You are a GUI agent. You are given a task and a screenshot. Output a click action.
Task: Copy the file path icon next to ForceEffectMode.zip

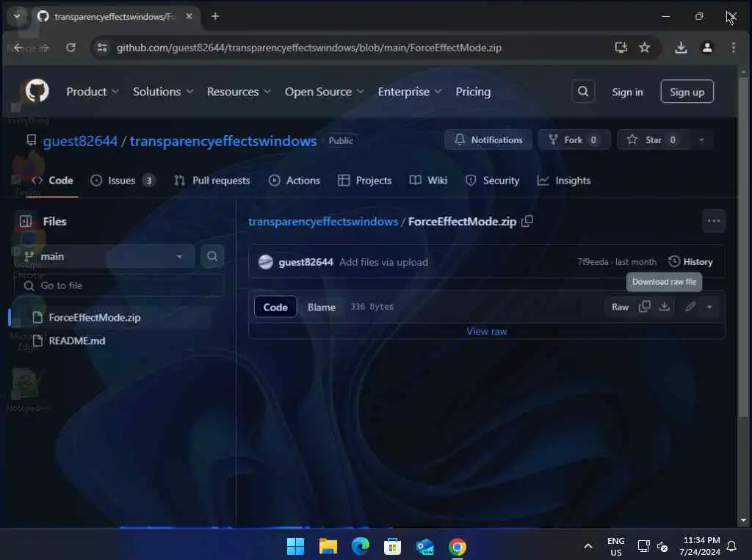[527, 221]
